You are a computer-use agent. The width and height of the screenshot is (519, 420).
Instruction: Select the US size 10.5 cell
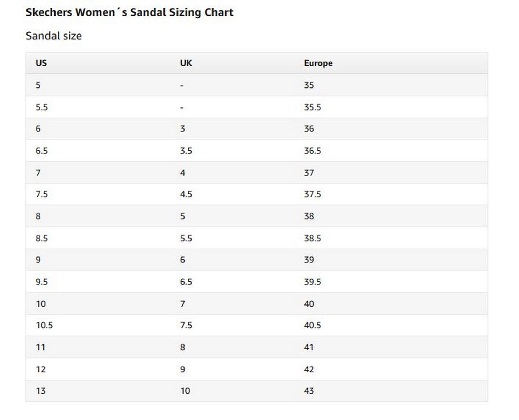44,325
